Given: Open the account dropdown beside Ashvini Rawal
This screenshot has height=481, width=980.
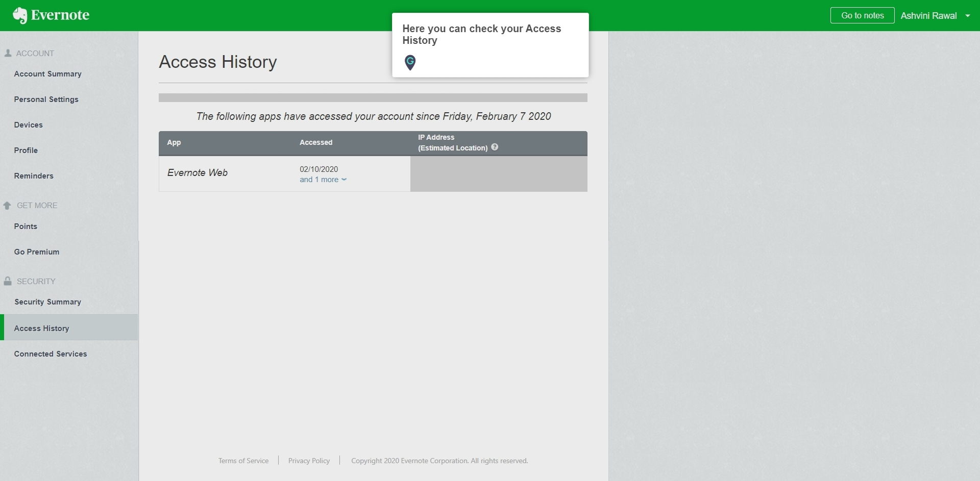Looking at the screenshot, I should pos(968,15).
